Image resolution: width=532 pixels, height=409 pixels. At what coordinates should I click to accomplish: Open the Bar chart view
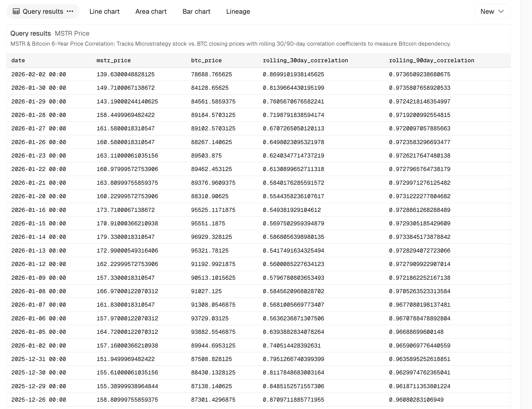196,11
